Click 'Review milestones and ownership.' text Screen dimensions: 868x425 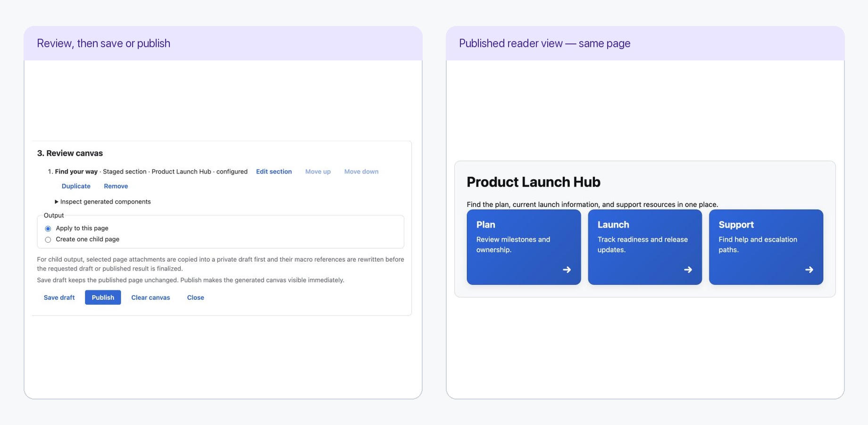(513, 245)
